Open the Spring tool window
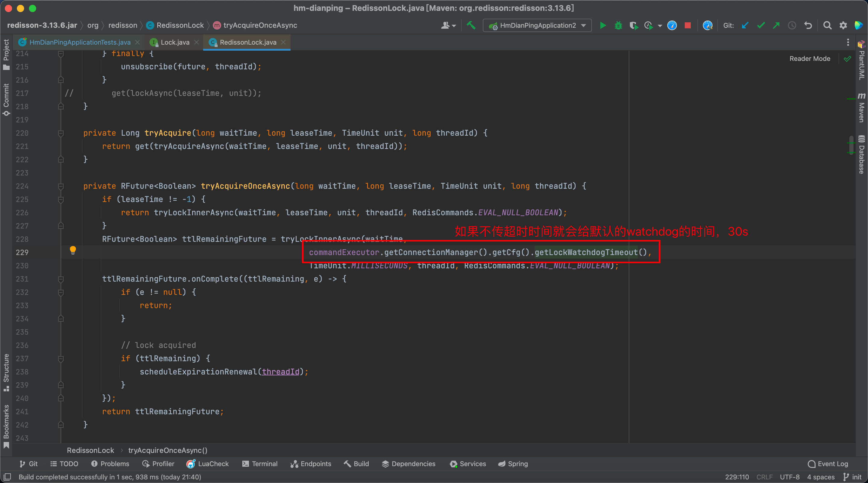 513,464
